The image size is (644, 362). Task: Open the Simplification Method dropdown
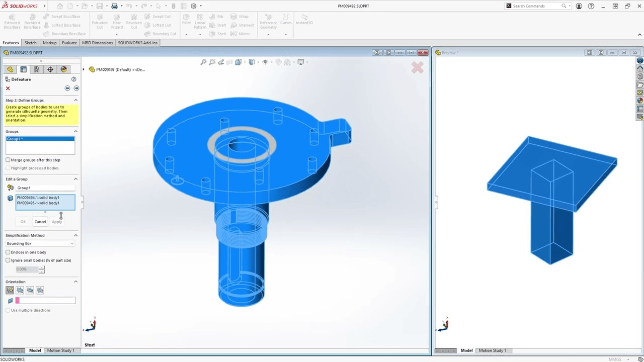[x=72, y=243]
